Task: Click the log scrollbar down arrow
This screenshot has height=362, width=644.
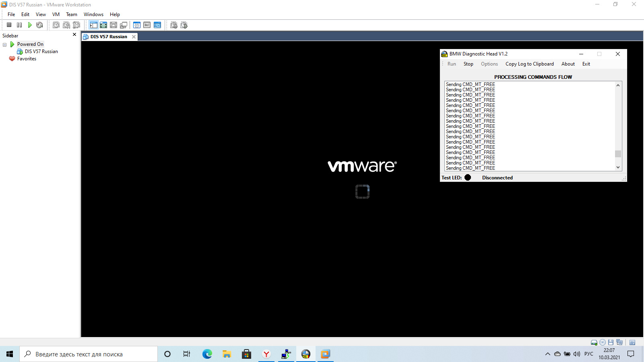Action: point(618,167)
